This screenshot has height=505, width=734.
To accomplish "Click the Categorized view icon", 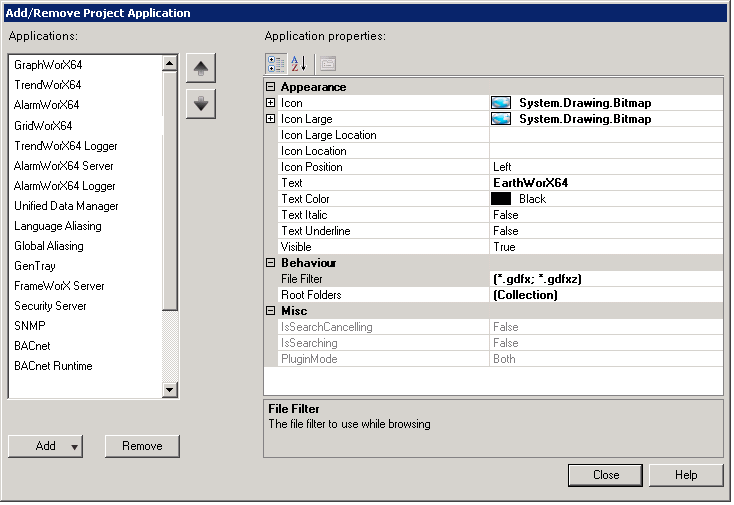I will point(276,64).
